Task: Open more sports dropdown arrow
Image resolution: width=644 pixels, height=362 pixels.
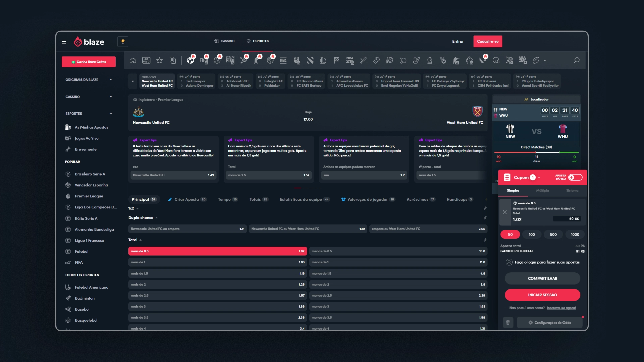Action: click(x=545, y=61)
